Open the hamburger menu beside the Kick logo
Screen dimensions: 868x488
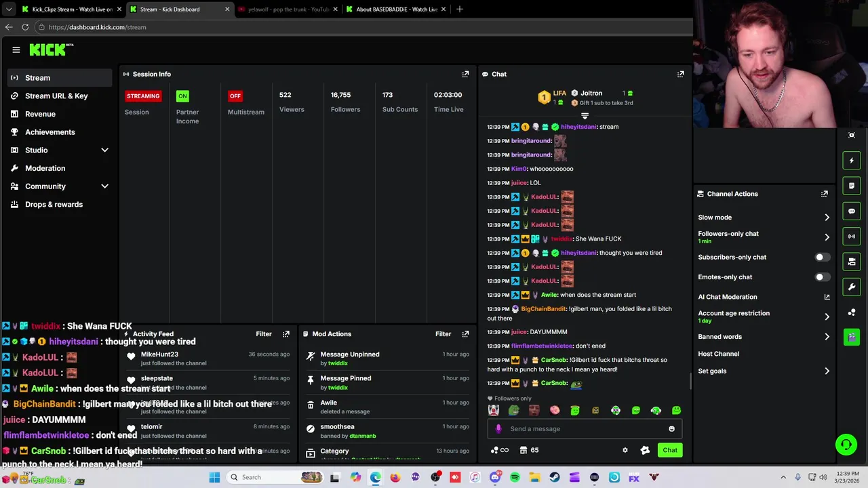(x=16, y=49)
